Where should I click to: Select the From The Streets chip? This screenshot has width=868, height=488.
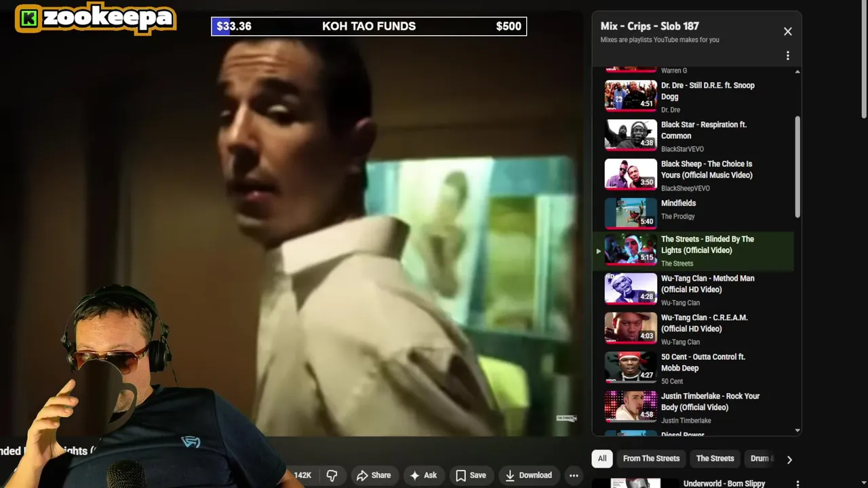click(651, 459)
